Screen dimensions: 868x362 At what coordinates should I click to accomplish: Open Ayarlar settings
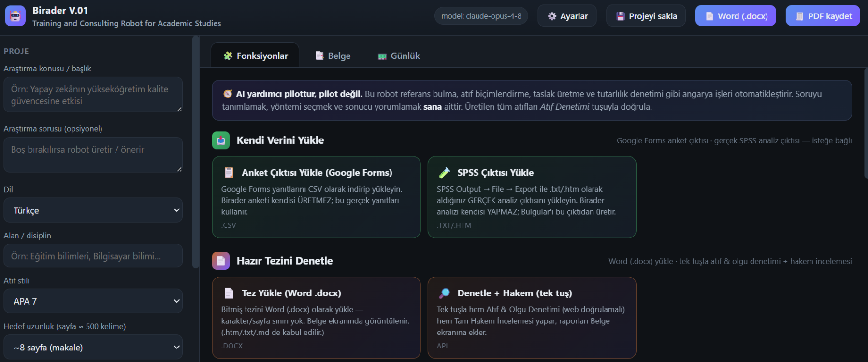(567, 16)
